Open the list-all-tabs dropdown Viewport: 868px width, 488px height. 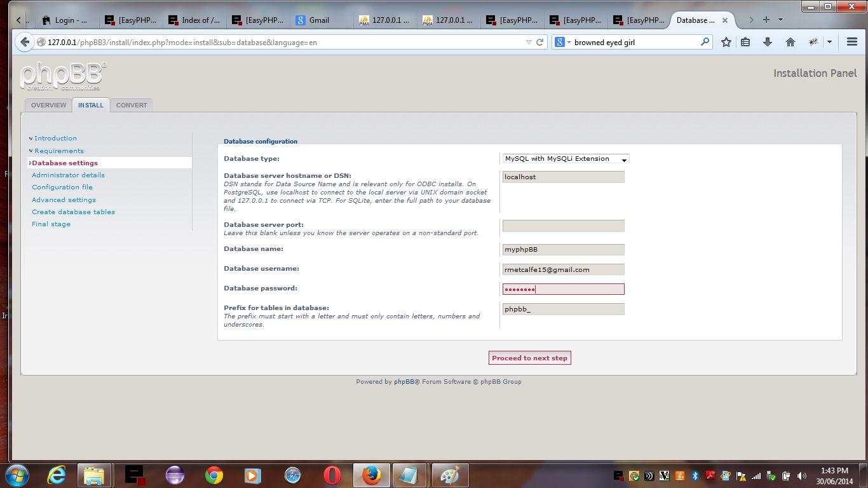[780, 20]
